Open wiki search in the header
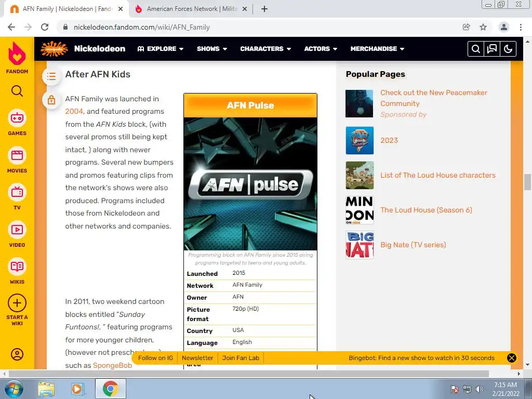The width and height of the screenshot is (532, 399). (x=476, y=49)
